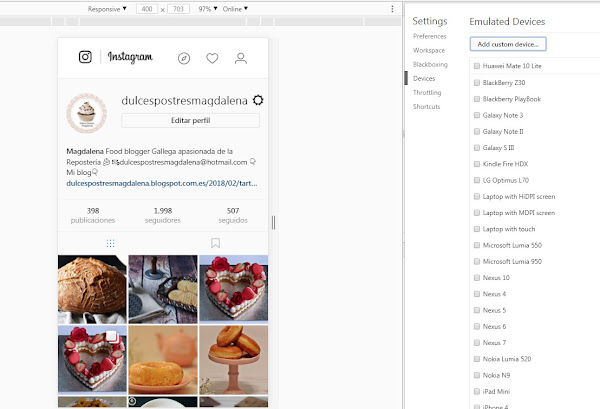Viewport: 600px width, 409px height.
Task: Open the Throttling settings tab
Action: [x=427, y=93]
